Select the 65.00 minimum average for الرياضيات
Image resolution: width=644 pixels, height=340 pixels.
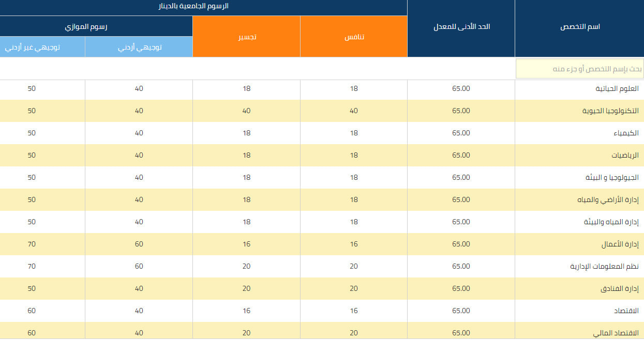(x=461, y=155)
